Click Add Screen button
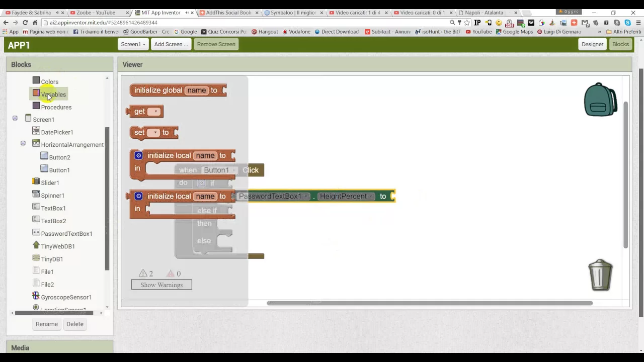Screen dimensions: 644x362 point(171,44)
